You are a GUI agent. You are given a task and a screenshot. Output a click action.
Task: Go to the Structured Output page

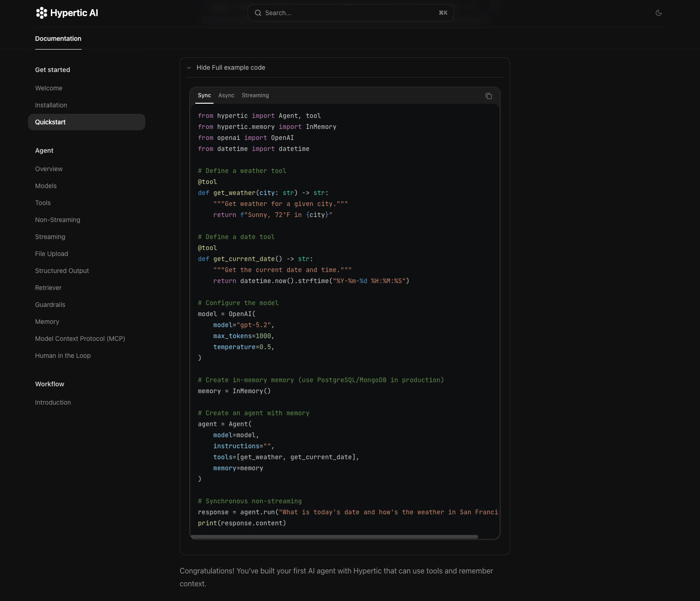(x=62, y=271)
